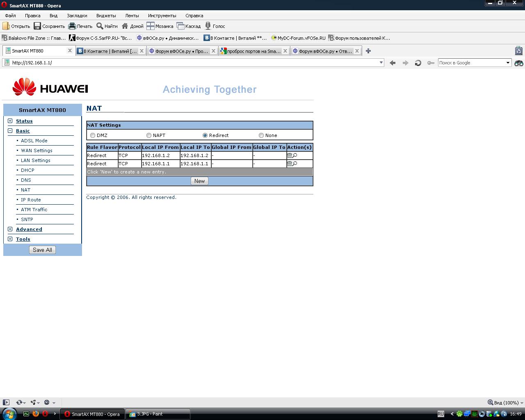The image size is (525, 420).
Task: Click the binoculars search icon
Action: coord(519,63)
